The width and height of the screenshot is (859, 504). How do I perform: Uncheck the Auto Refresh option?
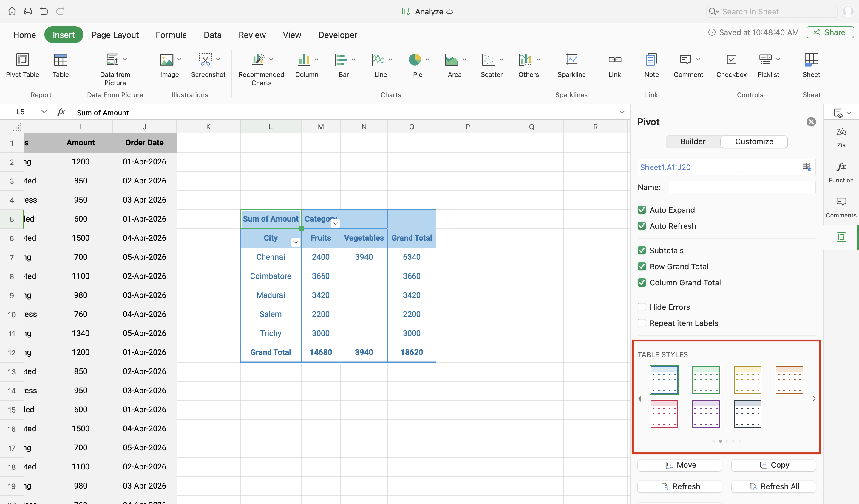pyautogui.click(x=642, y=226)
